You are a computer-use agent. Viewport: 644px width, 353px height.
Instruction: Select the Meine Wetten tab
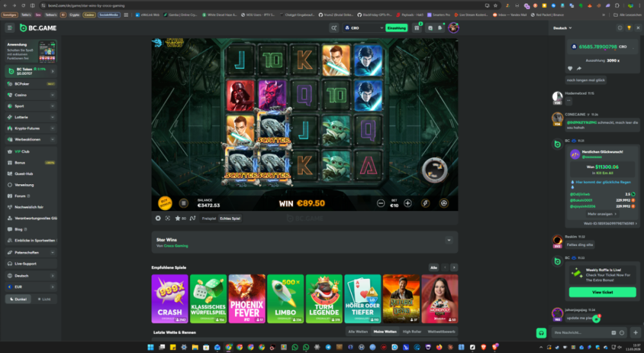385,332
